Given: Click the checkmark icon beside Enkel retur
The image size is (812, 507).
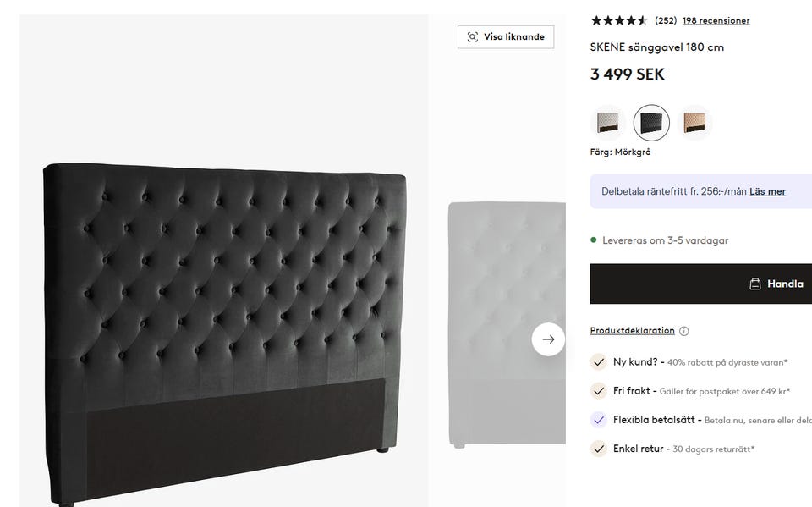Looking at the screenshot, I should [x=599, y=449].
